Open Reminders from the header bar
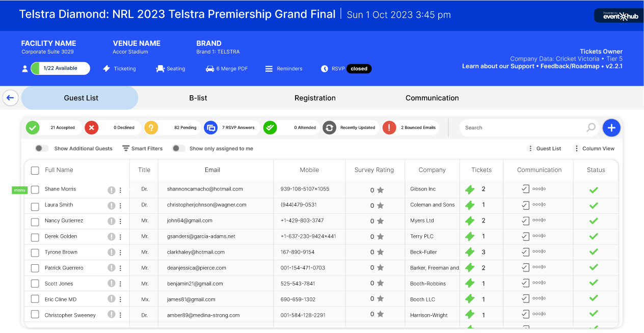The width and height of the screenshot is (644, 333). [x=284, y=69]
